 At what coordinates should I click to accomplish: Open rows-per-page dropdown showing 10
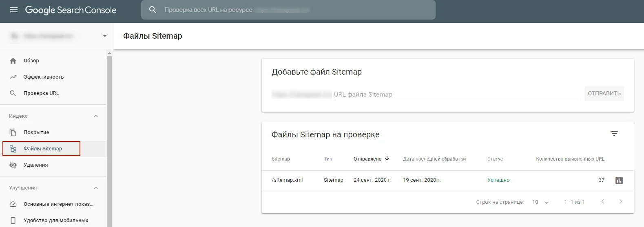(540, 202)
